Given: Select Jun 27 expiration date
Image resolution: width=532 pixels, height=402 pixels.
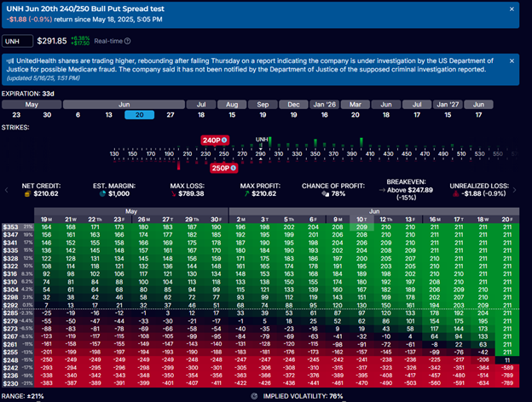Looking at the screenshot, I should tap(171, 115).
